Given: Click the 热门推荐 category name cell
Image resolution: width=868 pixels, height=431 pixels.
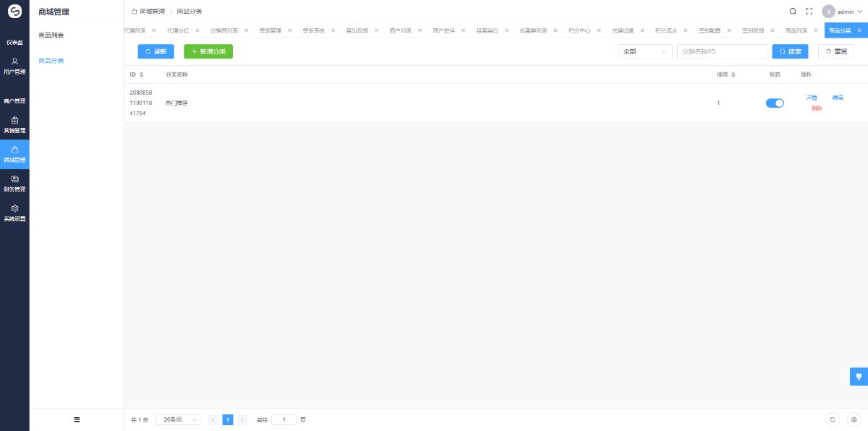Looking at the screenshot, I should [x=176, y=103].
